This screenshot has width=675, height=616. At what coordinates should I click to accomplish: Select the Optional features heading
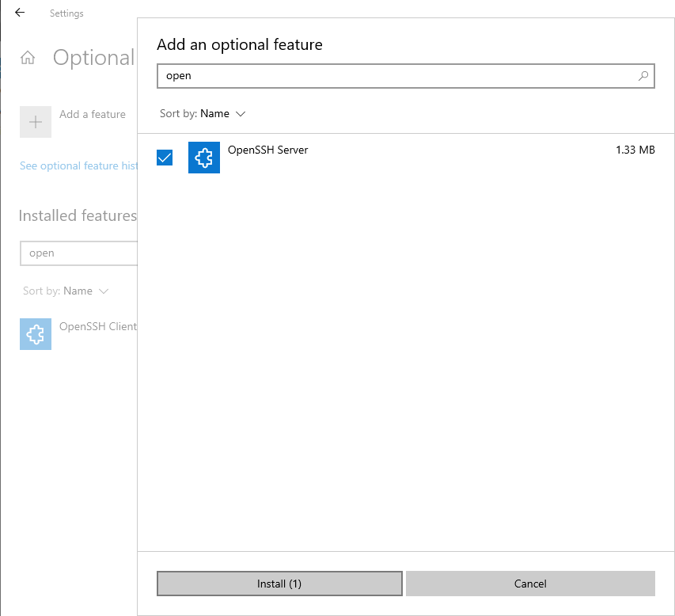pyautogui.click(x=93, y=57)
